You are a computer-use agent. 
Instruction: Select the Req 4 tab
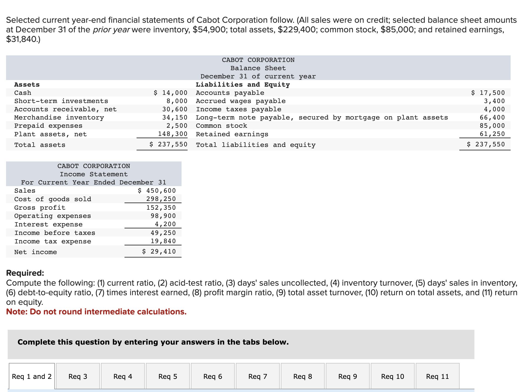123,376
